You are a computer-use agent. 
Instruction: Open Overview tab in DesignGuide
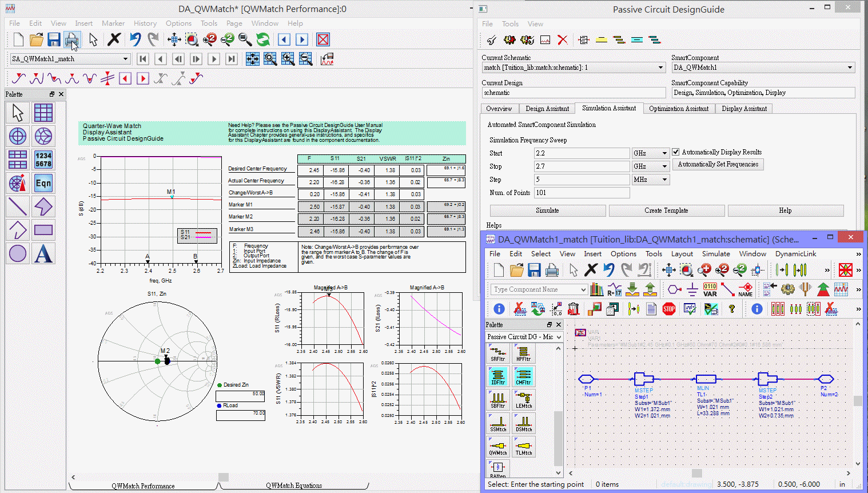click(x=499, y=109)
